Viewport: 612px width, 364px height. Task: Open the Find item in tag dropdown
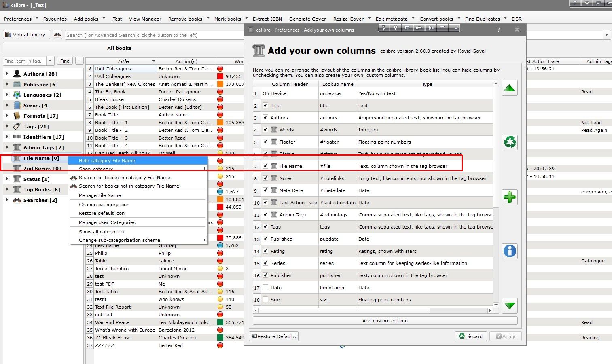(50, 61)
